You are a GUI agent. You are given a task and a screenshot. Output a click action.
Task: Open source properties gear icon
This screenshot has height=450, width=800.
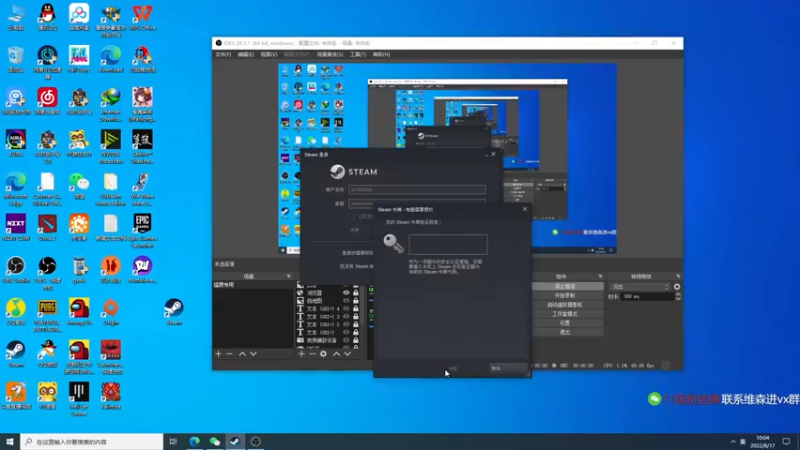[x=323, y=354]
